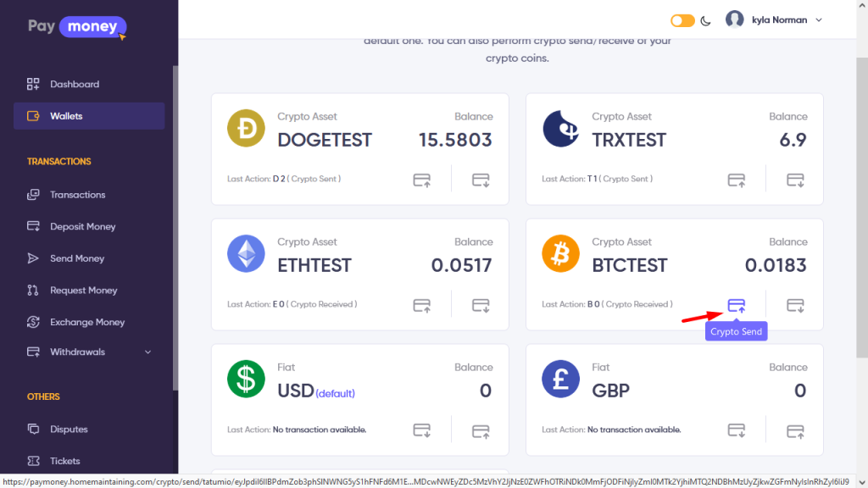Click withdraw icon on GBP wallet
Image resolution: width=868 pixels, height=488 pixels.
tap(795, 430)
